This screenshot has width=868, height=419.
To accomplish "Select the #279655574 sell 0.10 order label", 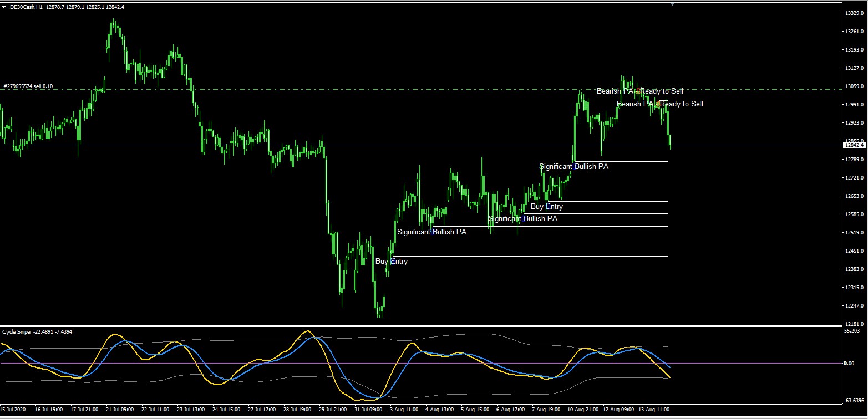I will coord(28,86).
